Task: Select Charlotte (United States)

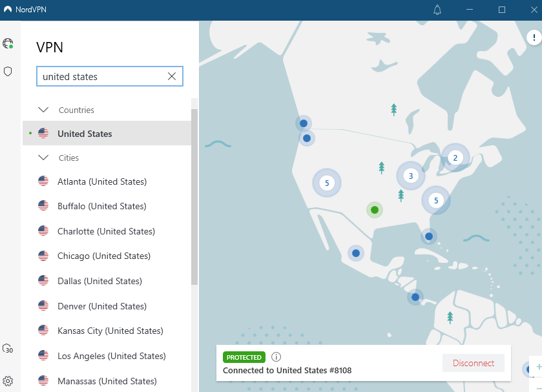Action: (107, 231)
